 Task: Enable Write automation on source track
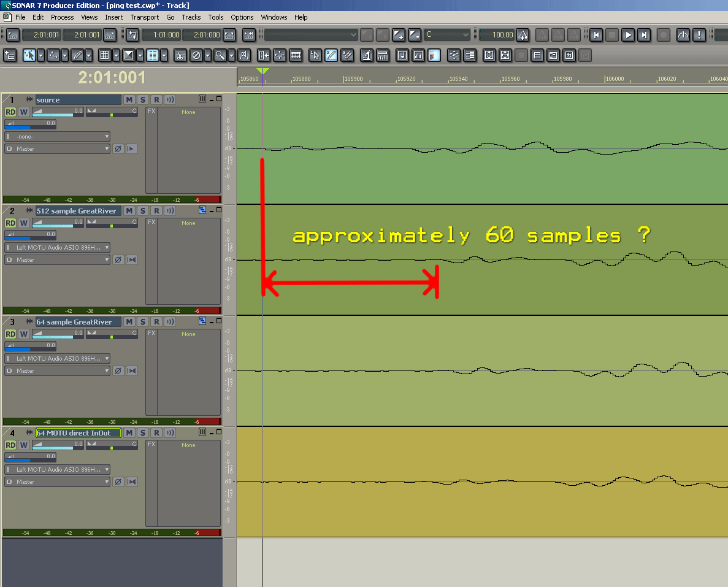point(23,112)
